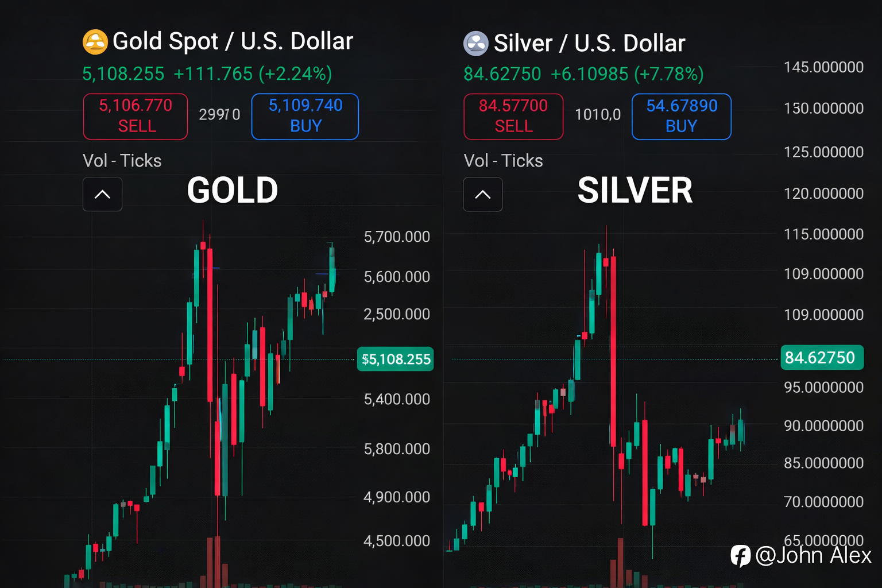Open the Gold Spot / U.S. Dollar title
Screen dimensions: 882x588
click(x=233, y=41)
